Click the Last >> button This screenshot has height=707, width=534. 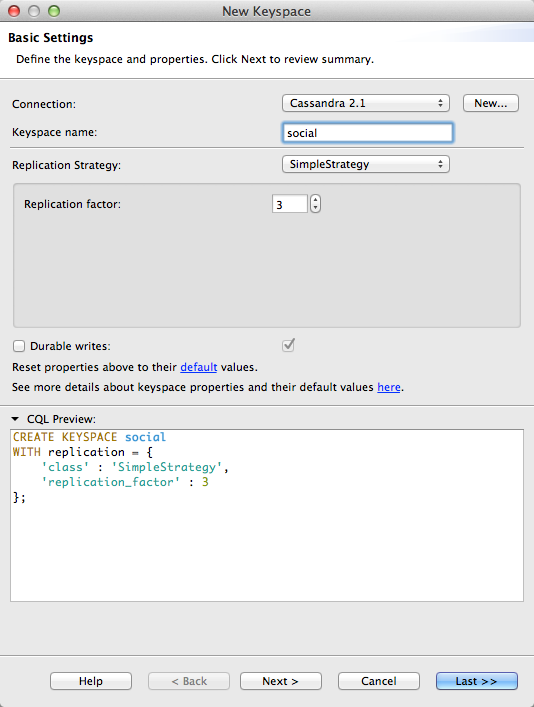pos(477,681)
